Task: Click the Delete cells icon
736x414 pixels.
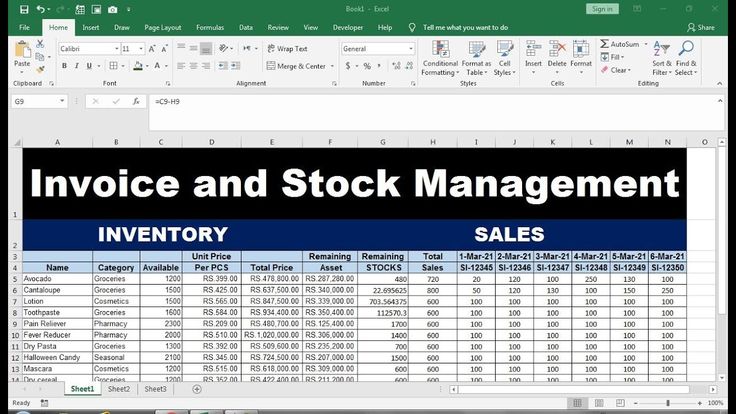Action: 557,49
